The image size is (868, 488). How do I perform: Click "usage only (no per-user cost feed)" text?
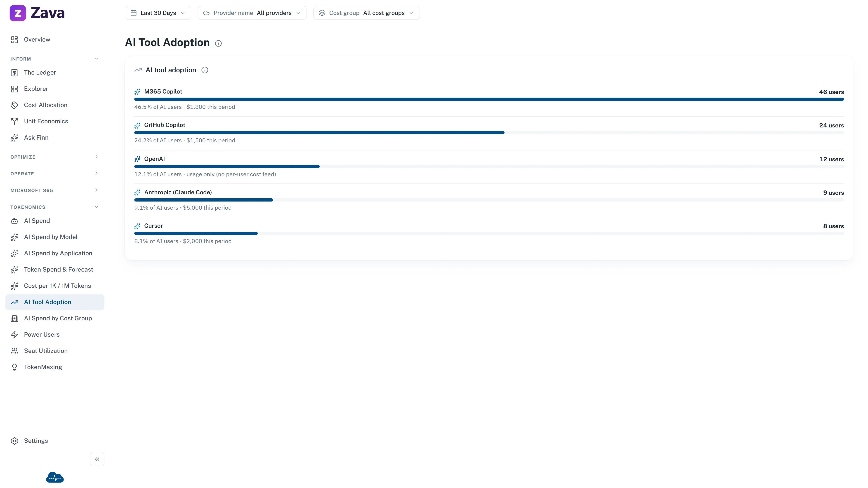(231, 174)
